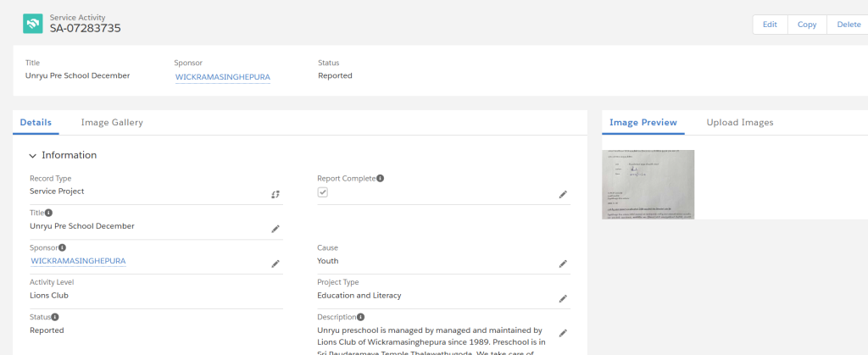Select record number SA-07283735
This screenshot has height=355, width=868.
[86, 28]
